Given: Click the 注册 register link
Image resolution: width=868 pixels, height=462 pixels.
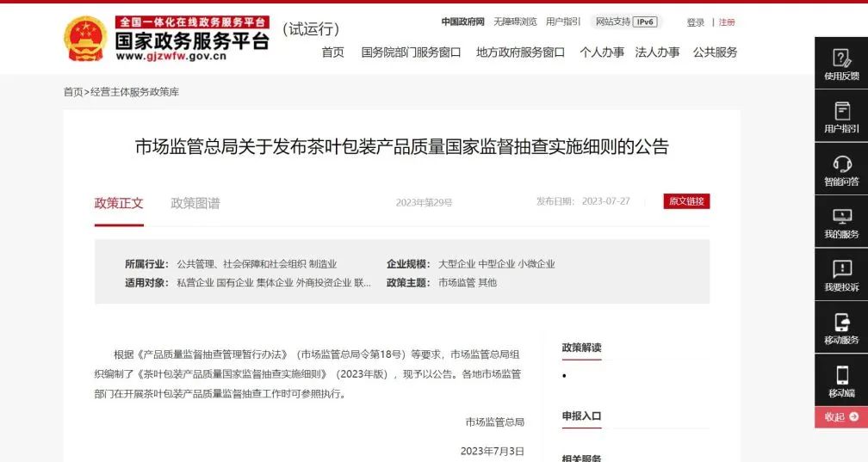Looking at the screenshot, I should (728, 22).
